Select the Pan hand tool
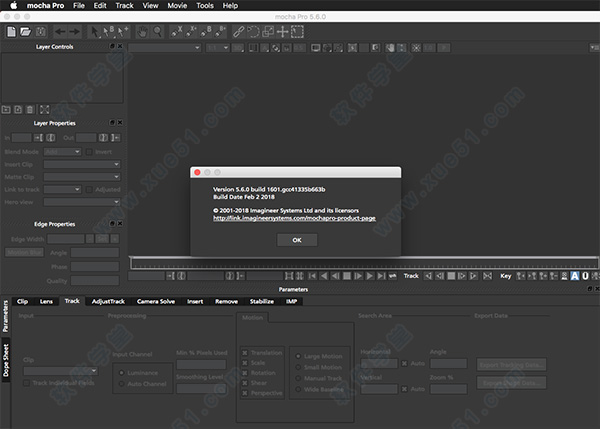This screenshot has width=600, height=429. (x=142, y=32)
